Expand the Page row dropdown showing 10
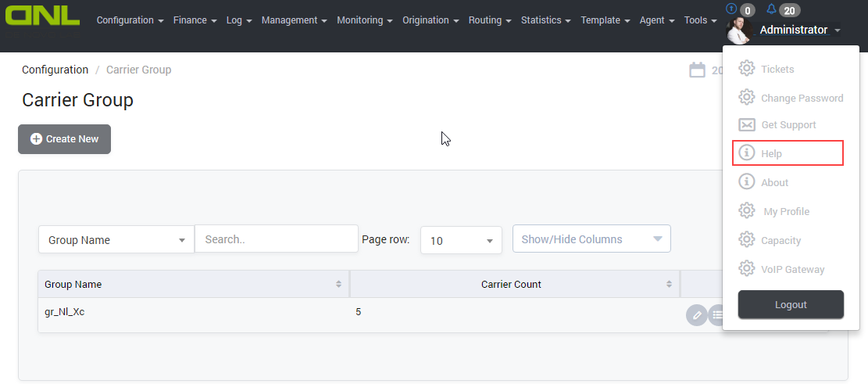Viewport: 868px width, 384px height. coord(461,241)
